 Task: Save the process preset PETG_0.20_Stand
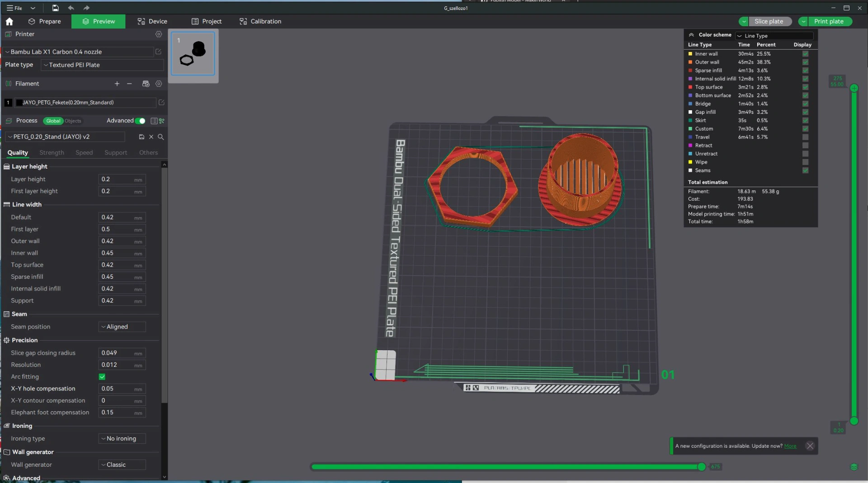coord(142,137)
